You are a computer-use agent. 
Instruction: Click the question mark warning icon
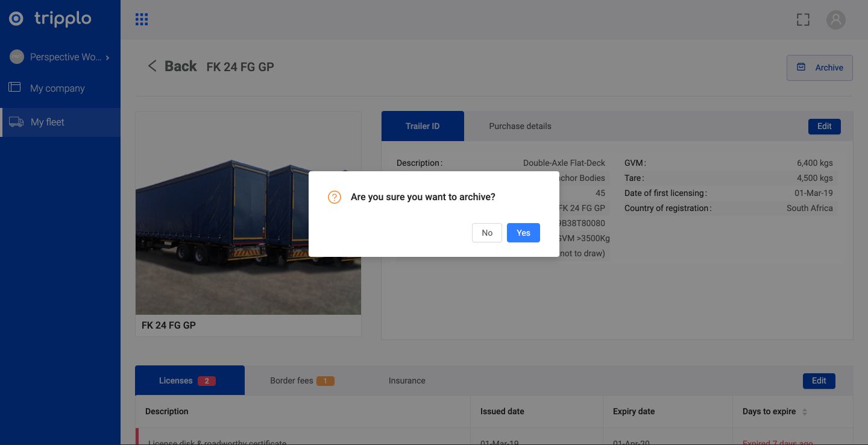click(x=334, y=197)
